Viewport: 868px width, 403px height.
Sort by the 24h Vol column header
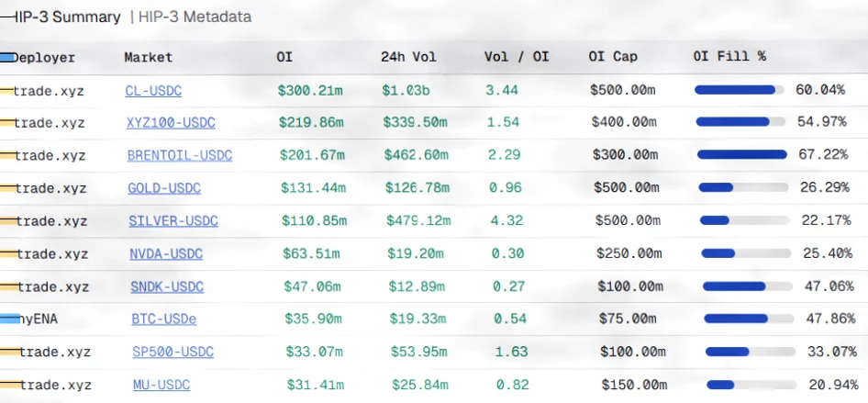point(408,57)
